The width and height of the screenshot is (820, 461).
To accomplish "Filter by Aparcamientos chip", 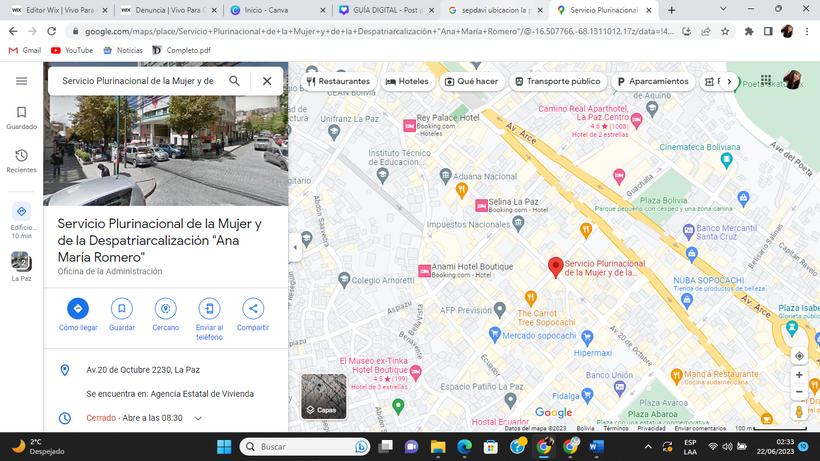I will [653, 82].
